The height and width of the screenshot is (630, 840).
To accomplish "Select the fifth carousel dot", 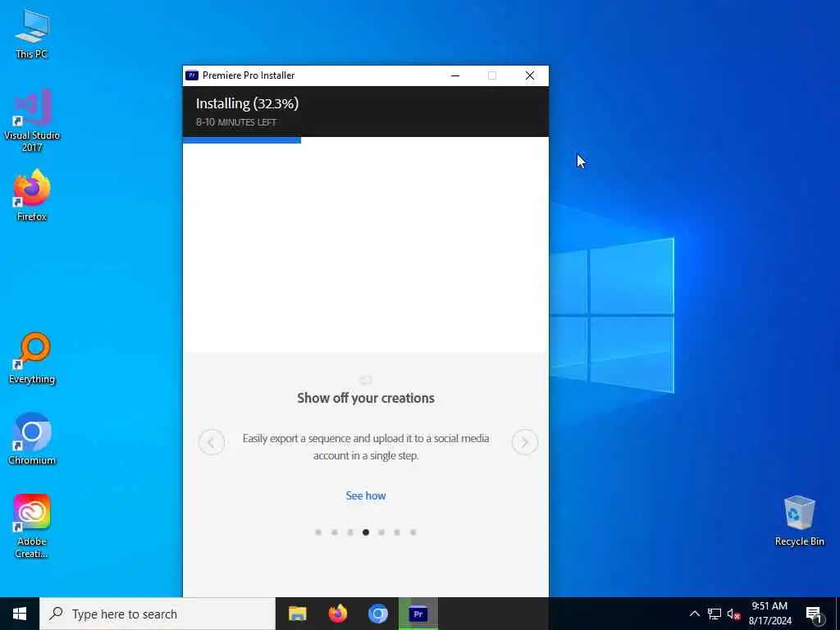I will [x=381, y=532].
